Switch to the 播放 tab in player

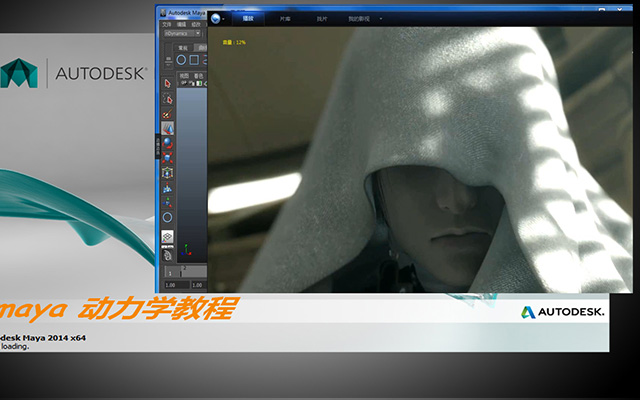tap(248, 19)
